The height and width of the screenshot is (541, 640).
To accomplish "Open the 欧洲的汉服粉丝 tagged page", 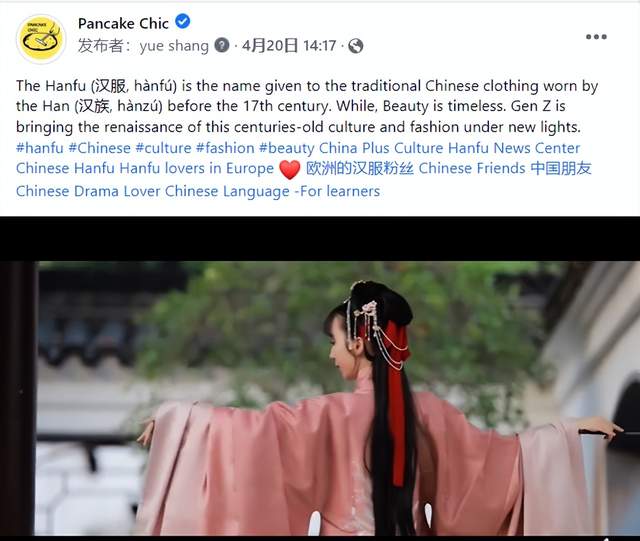I will [x=360, y=168].
